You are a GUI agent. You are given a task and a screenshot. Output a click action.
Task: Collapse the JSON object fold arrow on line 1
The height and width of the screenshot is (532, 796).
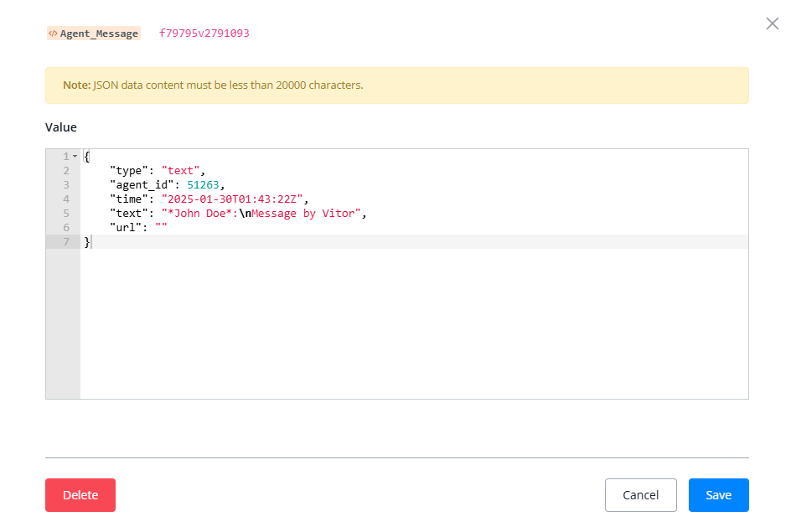75,157
